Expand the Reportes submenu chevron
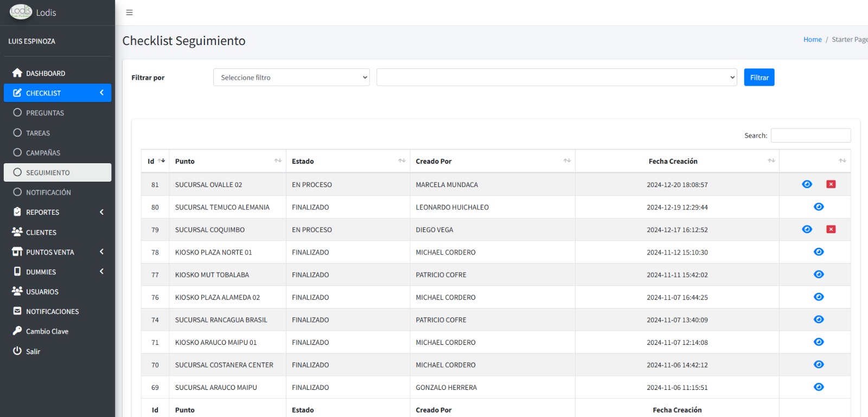This screenshot has height=417, width=868. [101, 212]
